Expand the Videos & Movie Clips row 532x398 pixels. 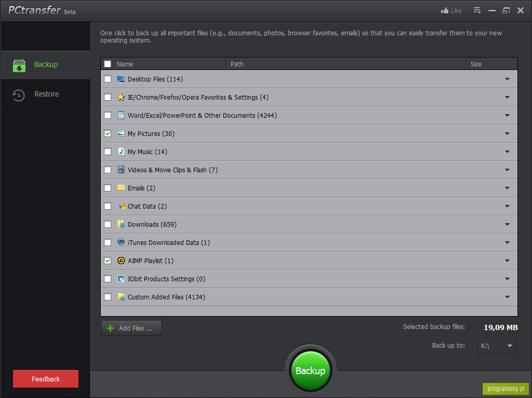coord(507,170)
